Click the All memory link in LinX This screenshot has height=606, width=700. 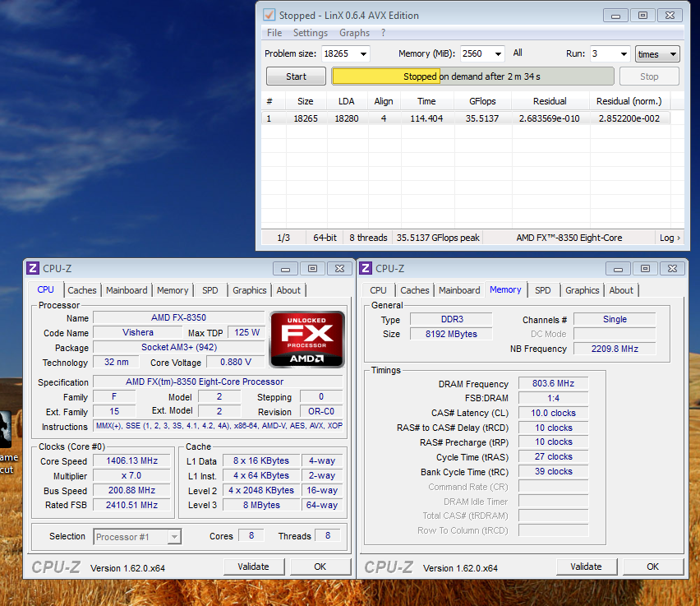518,53
